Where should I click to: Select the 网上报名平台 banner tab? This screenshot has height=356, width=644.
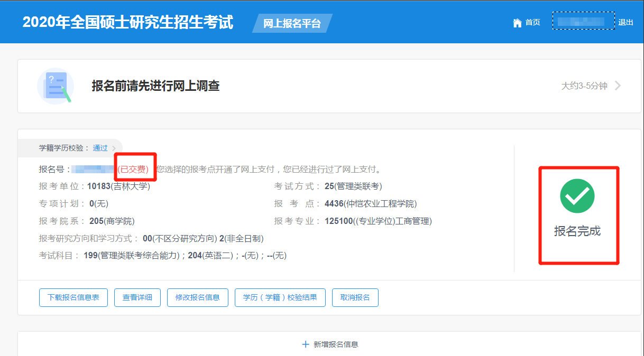coord(292,23)
